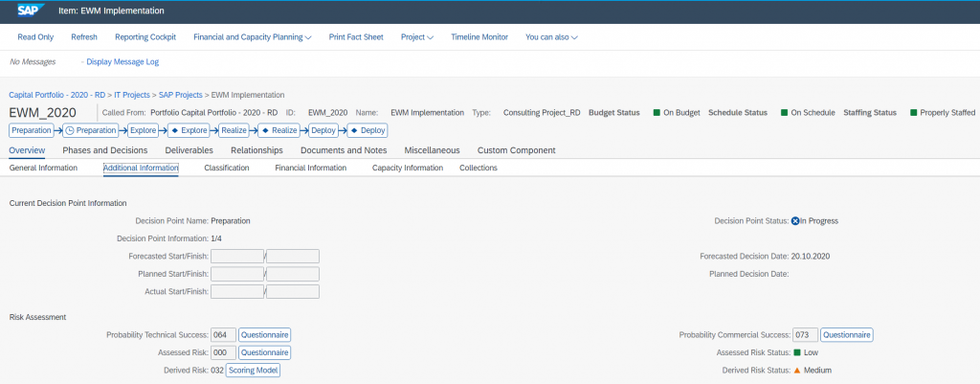980x384 pixels.
Task: Expand Financial and Capacity Planning menu
Action: click(253, 37)
